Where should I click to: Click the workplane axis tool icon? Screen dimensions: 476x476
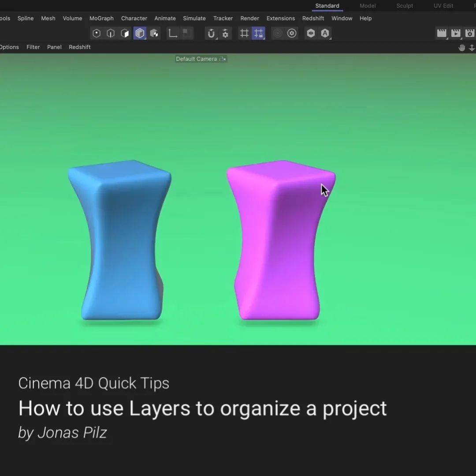pyautogui.click(x=172, y=33)
